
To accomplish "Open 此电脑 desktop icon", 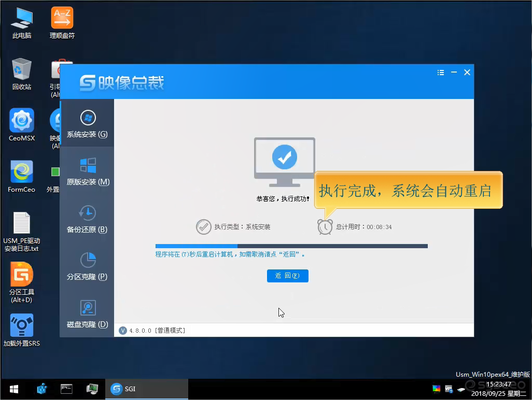I will [22, 23].
